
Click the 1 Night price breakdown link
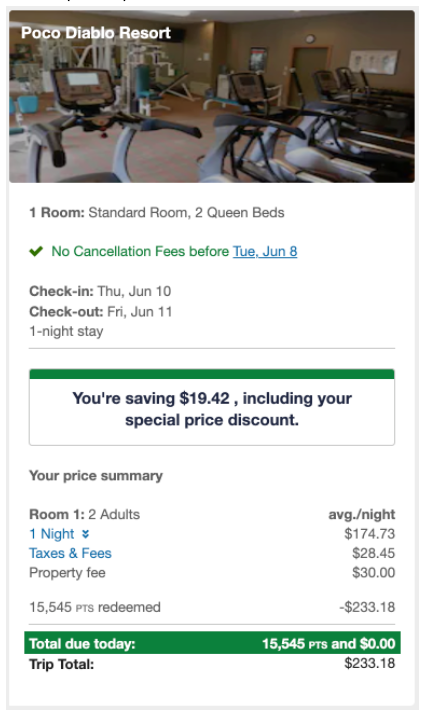[x=52, y=534]
